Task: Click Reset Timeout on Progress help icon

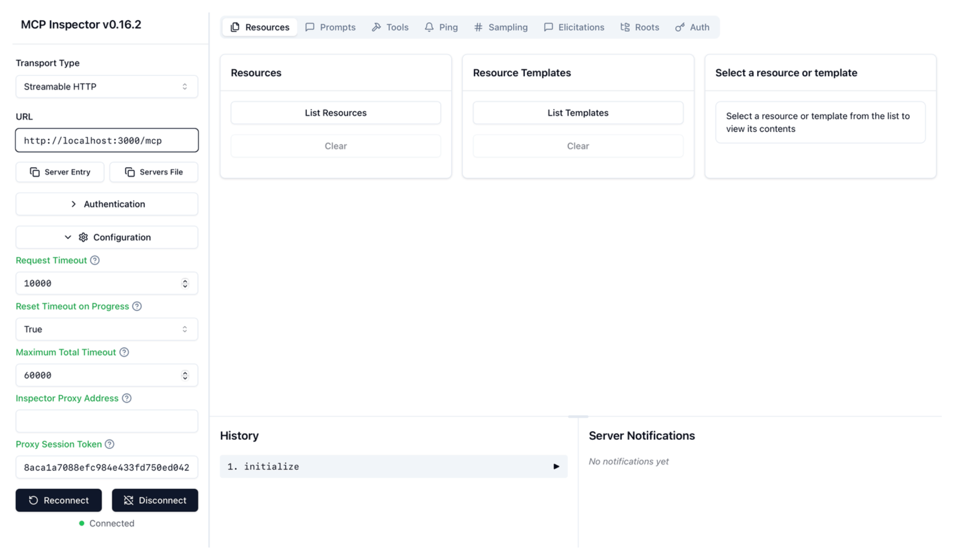Action: [137, 306]
